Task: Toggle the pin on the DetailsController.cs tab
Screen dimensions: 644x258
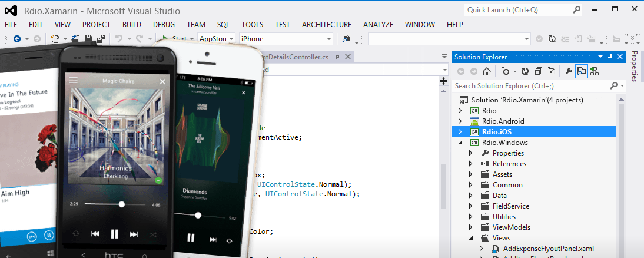Action: (337, 57)
